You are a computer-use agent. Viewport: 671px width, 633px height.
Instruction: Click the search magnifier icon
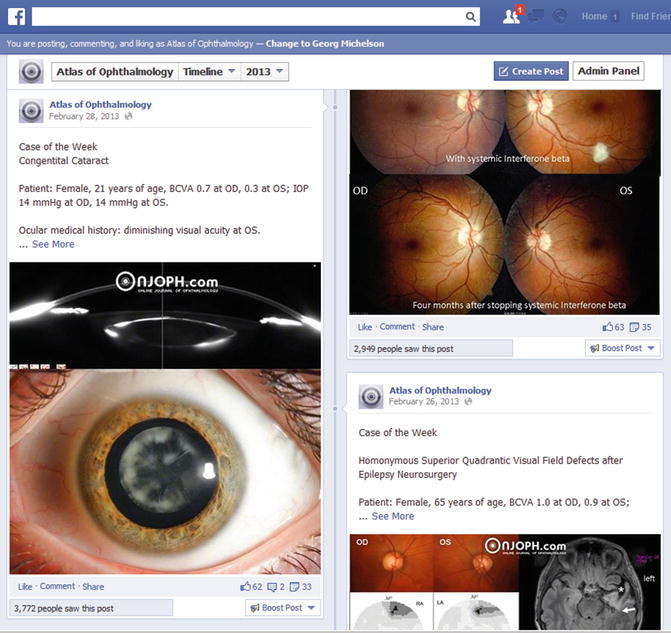[x=471, y=17]
